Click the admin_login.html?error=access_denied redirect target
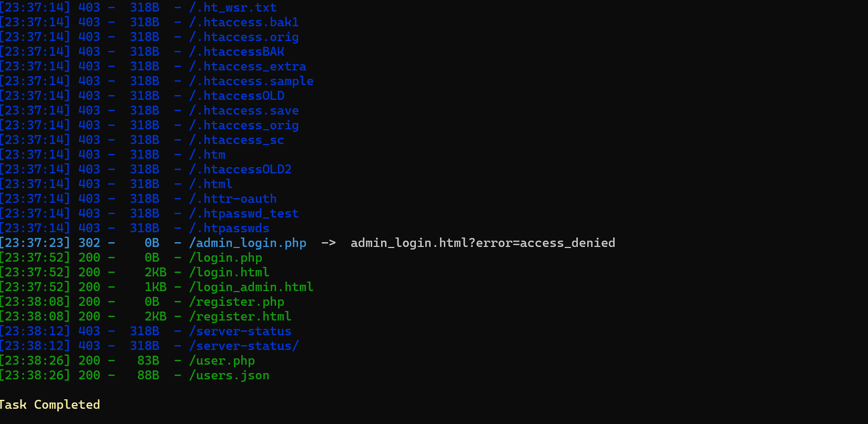This screenshot has height=424, width=868. (483, 243)
